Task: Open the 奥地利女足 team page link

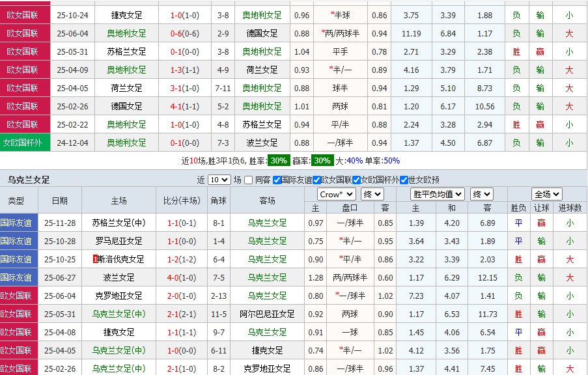Action: (x=261, y=14)
